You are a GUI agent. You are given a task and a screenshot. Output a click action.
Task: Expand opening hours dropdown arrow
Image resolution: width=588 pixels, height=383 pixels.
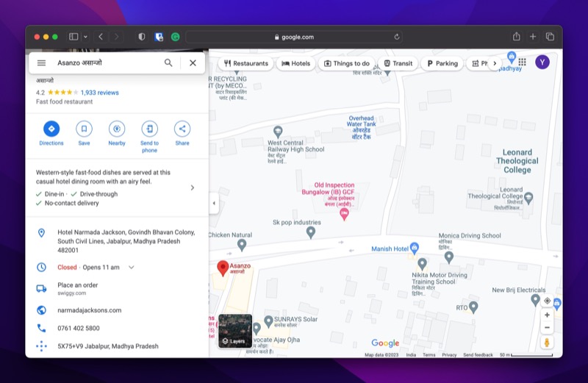point(132,268)
